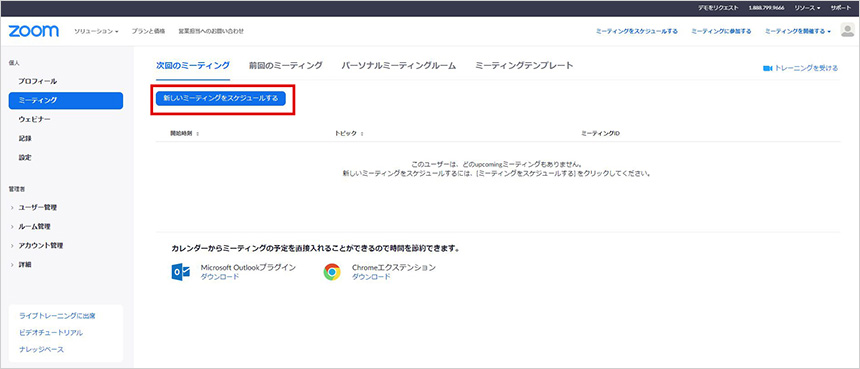Click the Microsoft Outlookプラグイン label

248,268
